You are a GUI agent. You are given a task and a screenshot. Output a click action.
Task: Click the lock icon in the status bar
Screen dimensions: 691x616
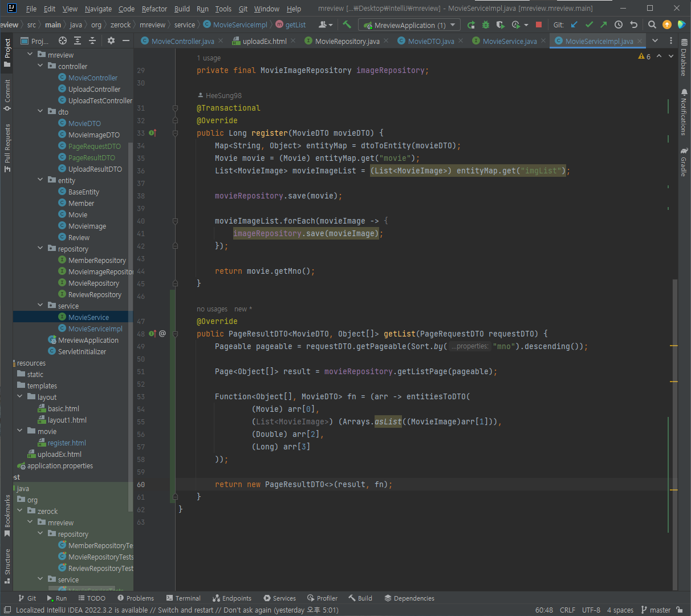[679, 610]
